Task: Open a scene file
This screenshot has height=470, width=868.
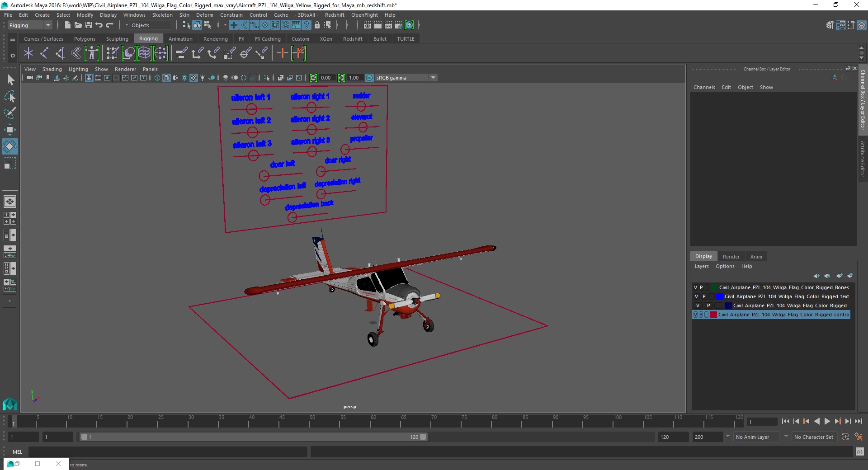Action: point(78,25)
